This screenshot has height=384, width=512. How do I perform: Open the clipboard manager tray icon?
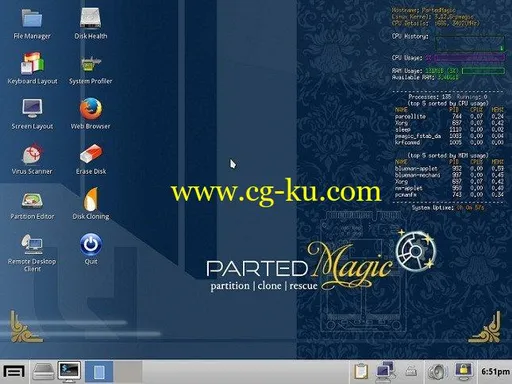point(361,371)
